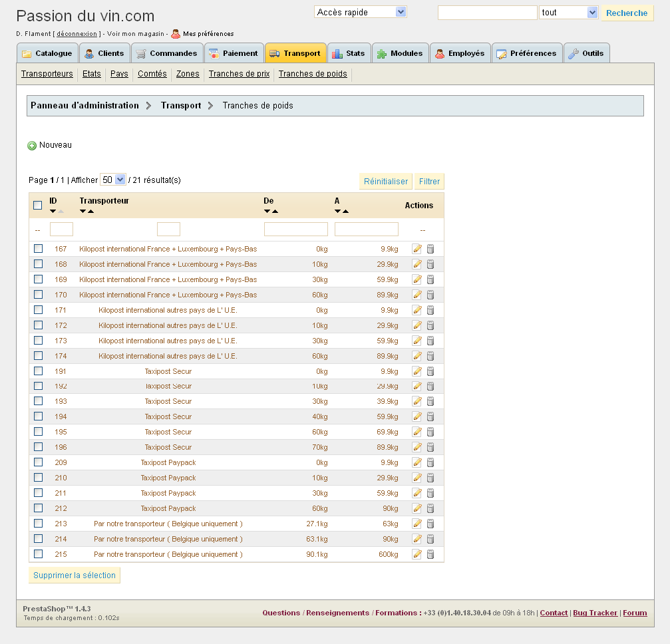
Task: Edit Taxipost Secur row 195
Action: pyautogui.click(x=417, y=432)
